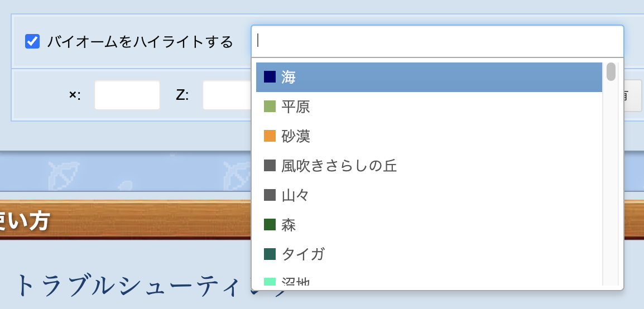644x309 pixels.
Task: Pick 風吹きさらしの丘 in the dropdown list
Action: (x=339, y=166)
